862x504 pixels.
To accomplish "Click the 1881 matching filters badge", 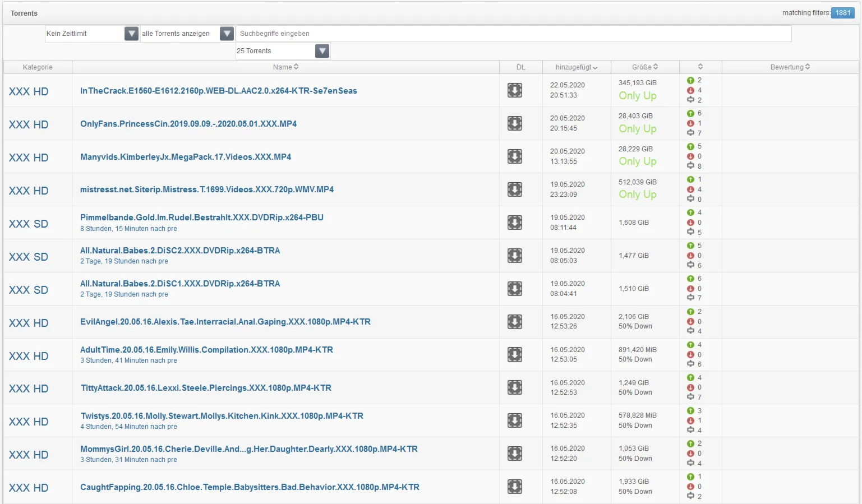I will [842, 13].
